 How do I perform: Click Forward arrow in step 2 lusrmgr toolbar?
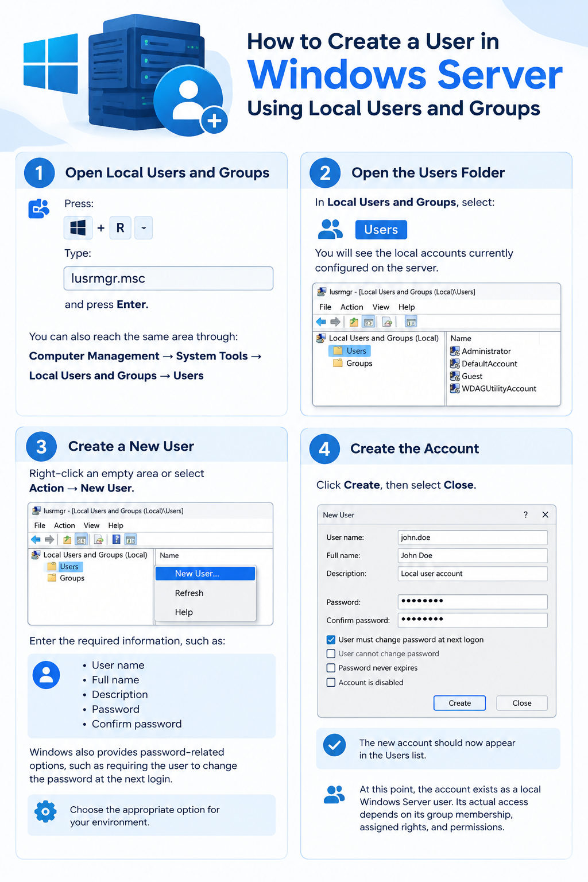(x=335, y=322)
